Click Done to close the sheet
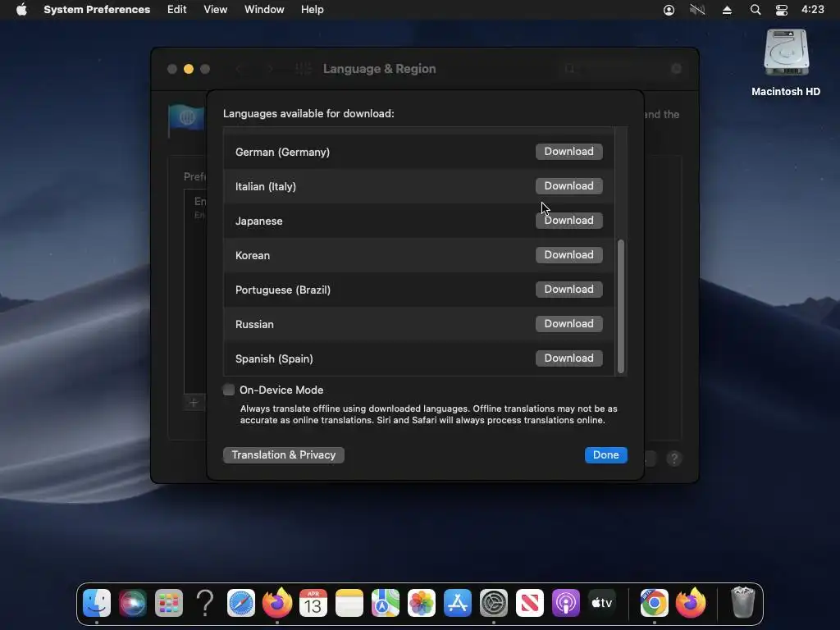Viewport: 840px width, 630px height. (606, 454)
